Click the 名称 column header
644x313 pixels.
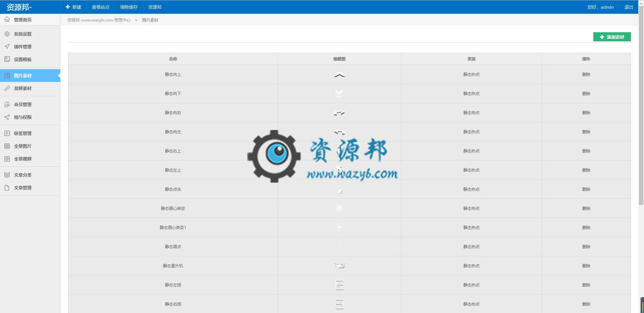tap(173, 59)
